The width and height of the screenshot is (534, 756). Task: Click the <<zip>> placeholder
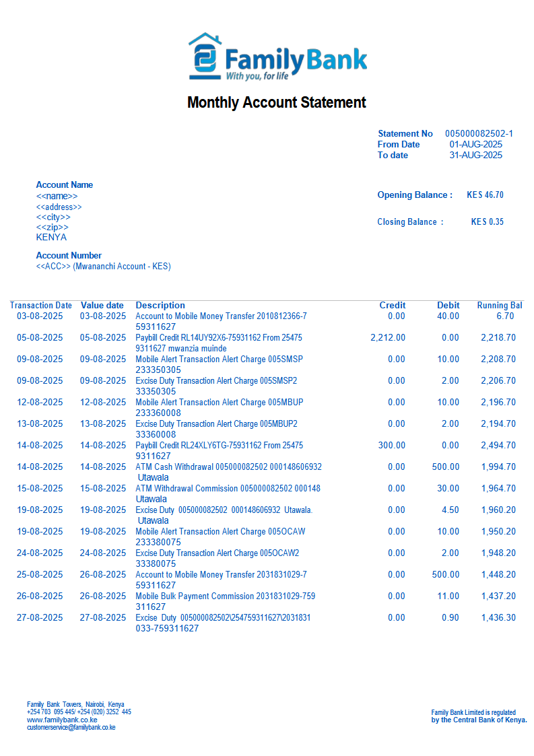pos(52,227)
